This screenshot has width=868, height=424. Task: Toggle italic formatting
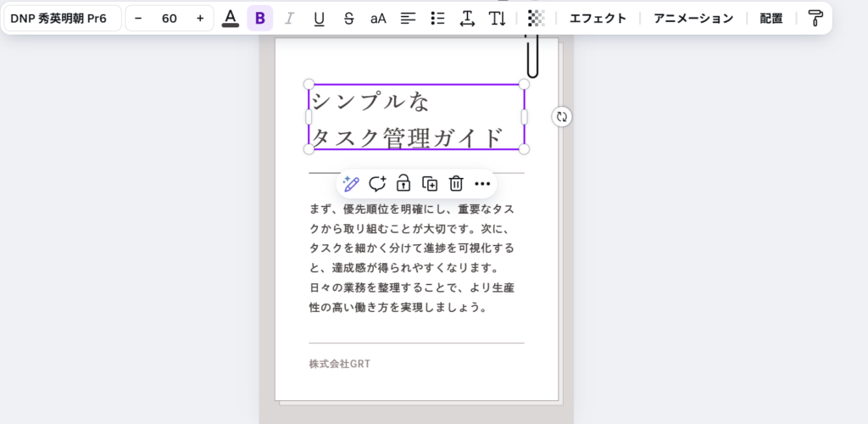point(289,18)
